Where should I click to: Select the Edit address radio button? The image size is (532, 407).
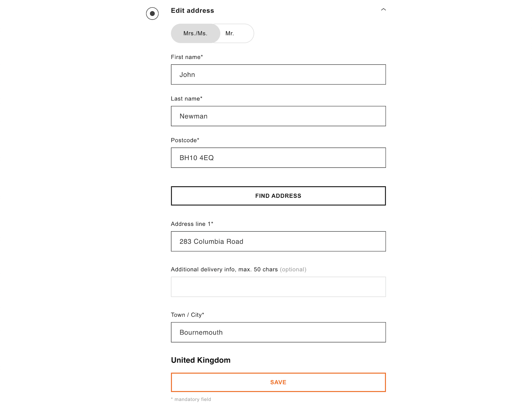[x=152, y=14]
